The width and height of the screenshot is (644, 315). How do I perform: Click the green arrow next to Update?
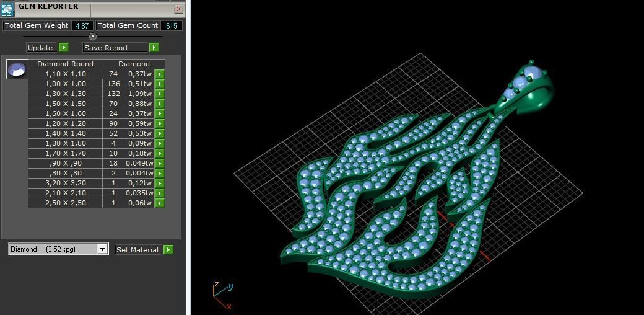[64, 48]
